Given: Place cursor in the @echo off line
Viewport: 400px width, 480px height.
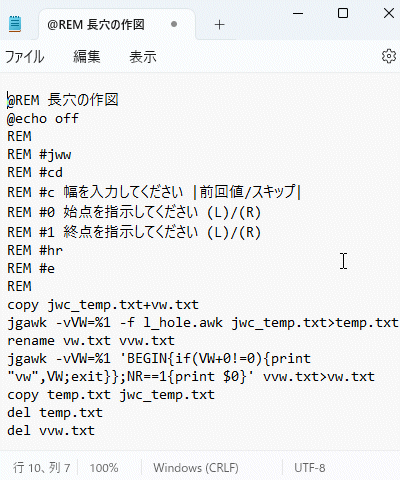Looking at the screenshot, I should click(43, 118).
